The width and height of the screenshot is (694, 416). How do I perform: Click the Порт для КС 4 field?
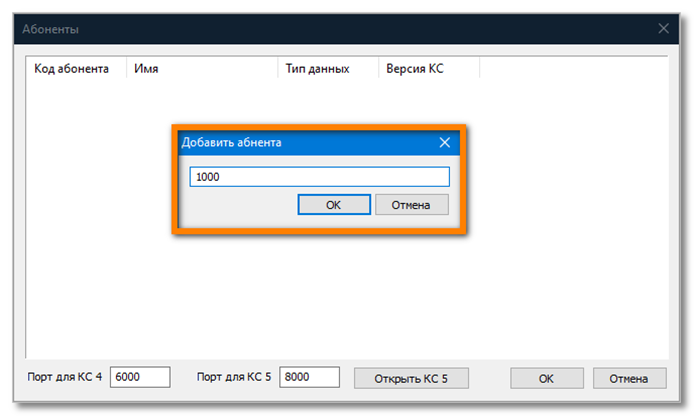click(140, 377)
